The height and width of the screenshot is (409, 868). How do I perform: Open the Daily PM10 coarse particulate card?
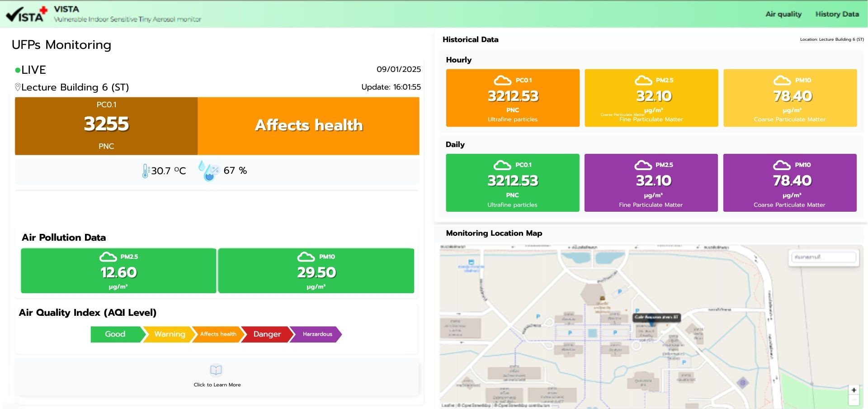[x=789, y=183]
